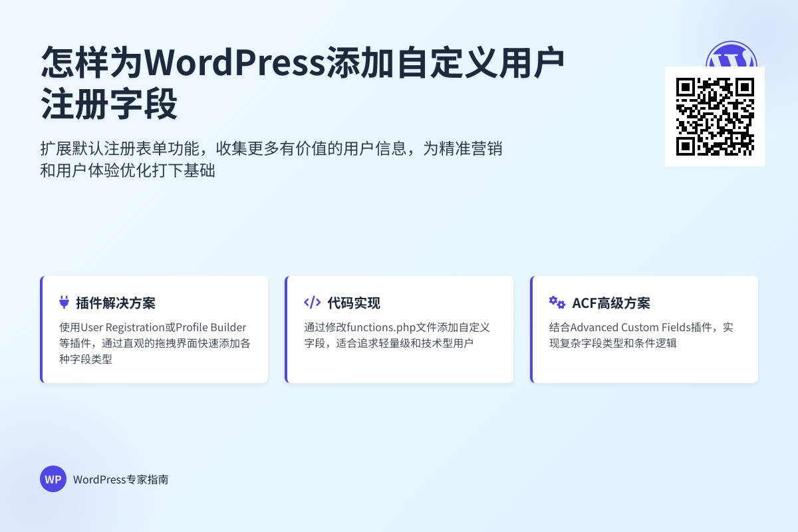Click the subtitle starting with 扩展默认注册表单功能

pyautogui.click(x=271, y=160)
